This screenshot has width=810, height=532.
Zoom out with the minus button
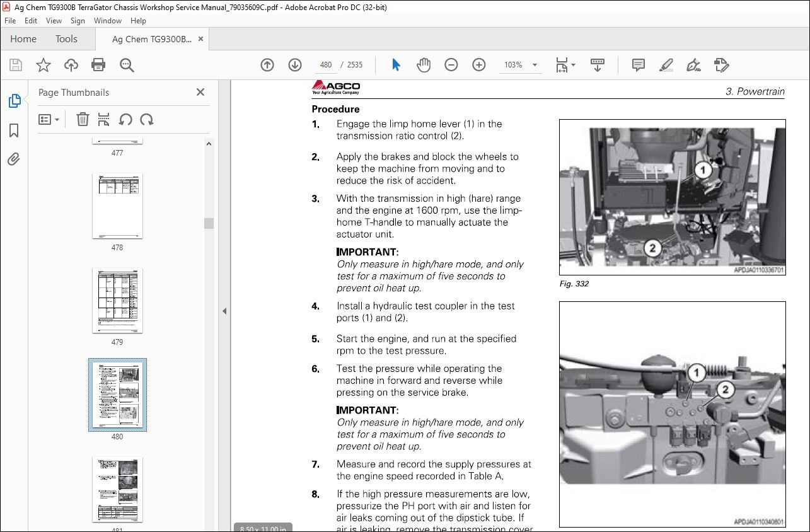(451, 65)
